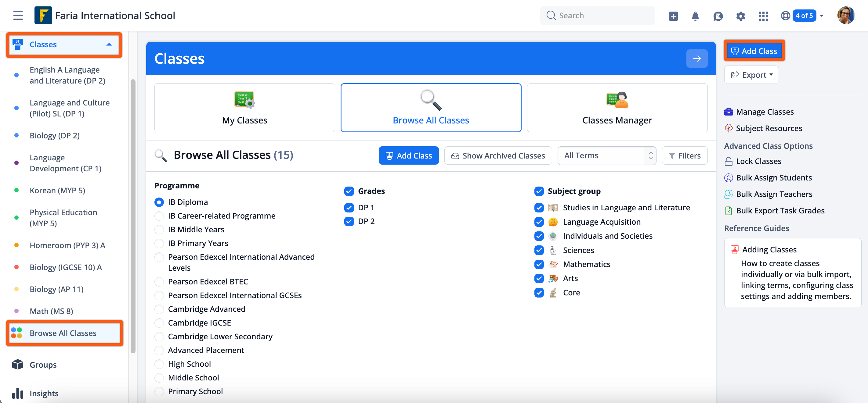Switch to the My Classes tab
868x403 pixels.
click(245, 108)
